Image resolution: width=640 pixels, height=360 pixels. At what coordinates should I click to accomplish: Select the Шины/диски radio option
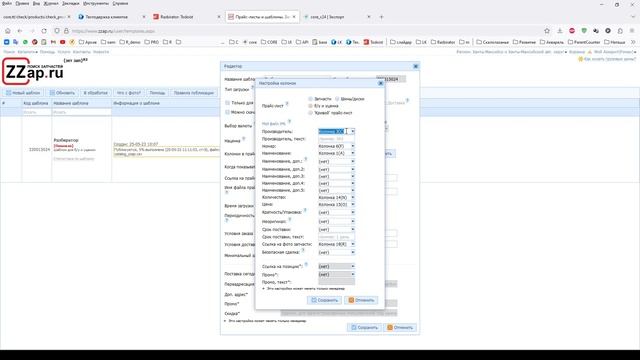337,99
